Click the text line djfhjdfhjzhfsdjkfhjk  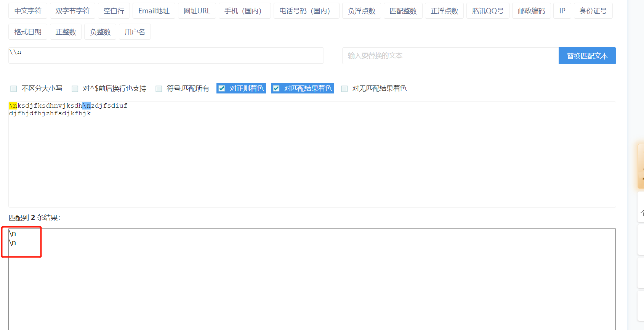[x=50, y=113]
